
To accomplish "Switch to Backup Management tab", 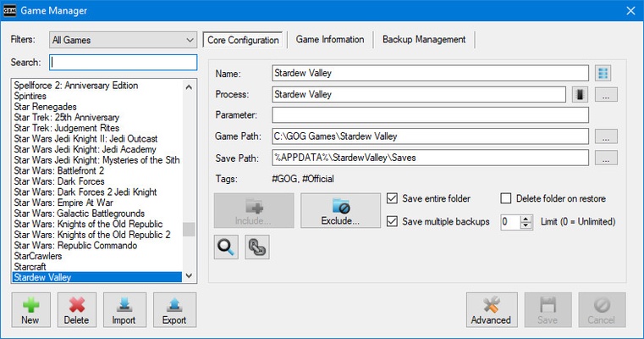I will click(424, 40).
